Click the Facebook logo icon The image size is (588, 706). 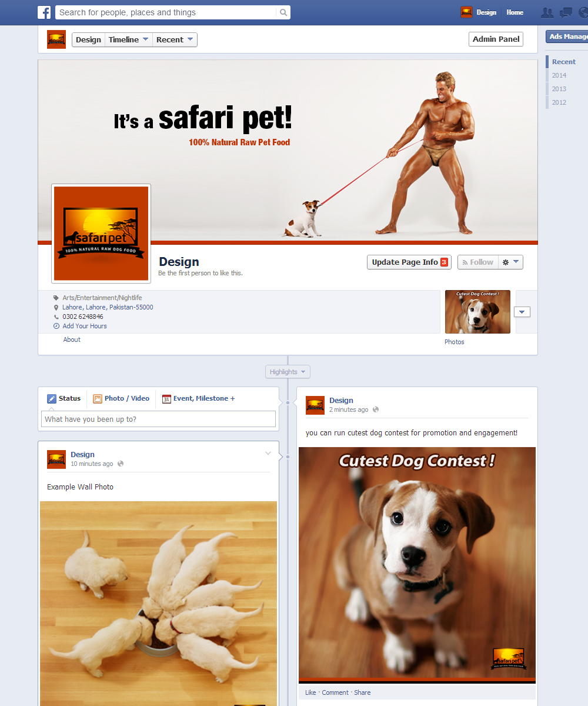[x=44, y=12]
